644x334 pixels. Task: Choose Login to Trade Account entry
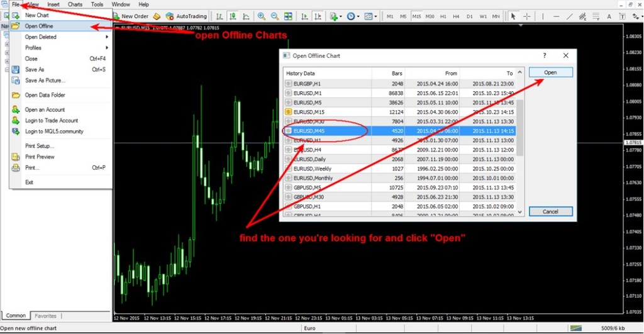pyautogui.click(x=61, y=120)
